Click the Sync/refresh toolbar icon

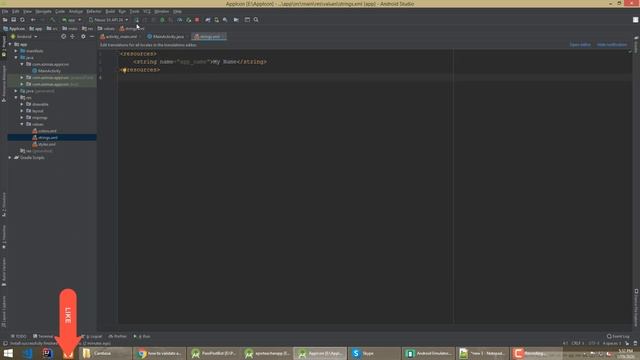coord(22,20)
